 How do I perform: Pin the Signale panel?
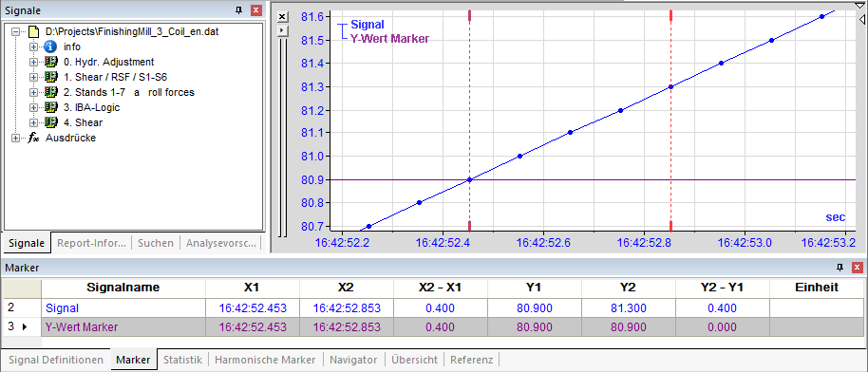pos(239,9)
